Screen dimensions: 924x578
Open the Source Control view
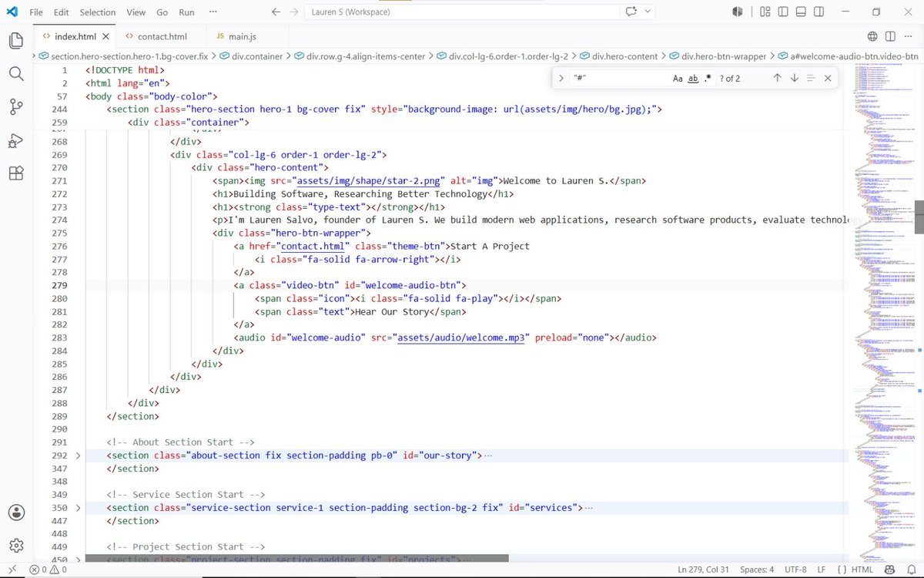click(x=16, y=107)
